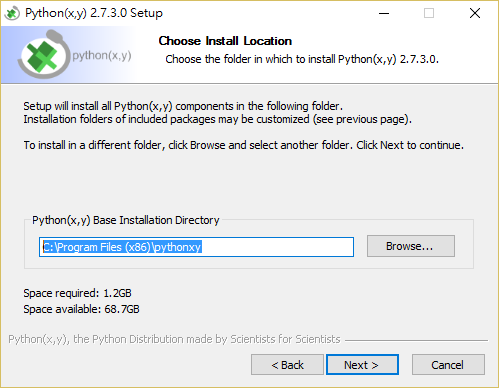Click the Browse... button
The image size is (499, 388).
tap(411, 246)
